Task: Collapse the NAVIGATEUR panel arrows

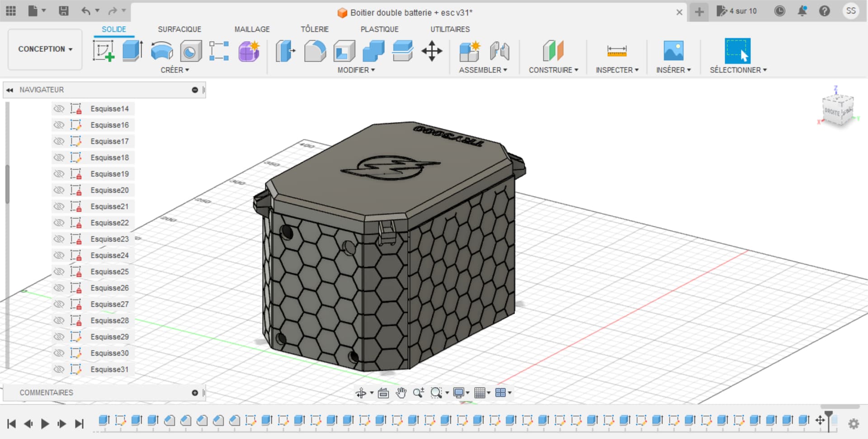Action: point(9,90)
